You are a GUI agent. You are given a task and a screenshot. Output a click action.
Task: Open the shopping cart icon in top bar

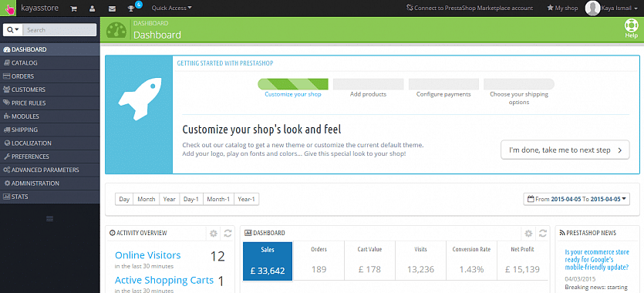click(x=73, y=8)
